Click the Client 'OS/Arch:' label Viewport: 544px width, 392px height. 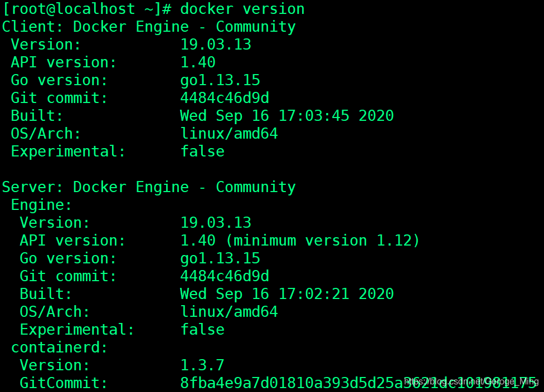pos(46,134)
